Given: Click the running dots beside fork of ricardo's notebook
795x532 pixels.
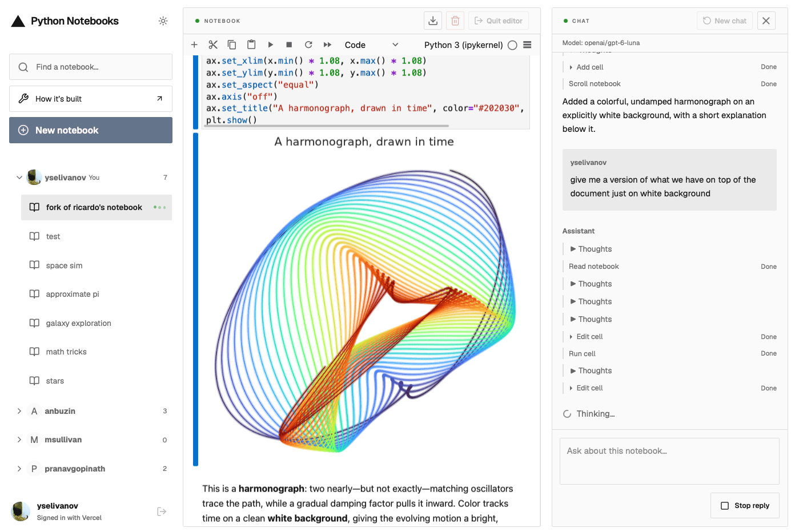Looking at the screenshot, I should [x=159, y=207].
